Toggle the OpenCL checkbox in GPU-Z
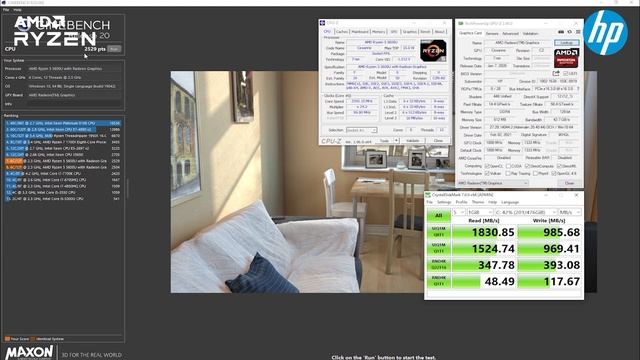 pos(487,166)
